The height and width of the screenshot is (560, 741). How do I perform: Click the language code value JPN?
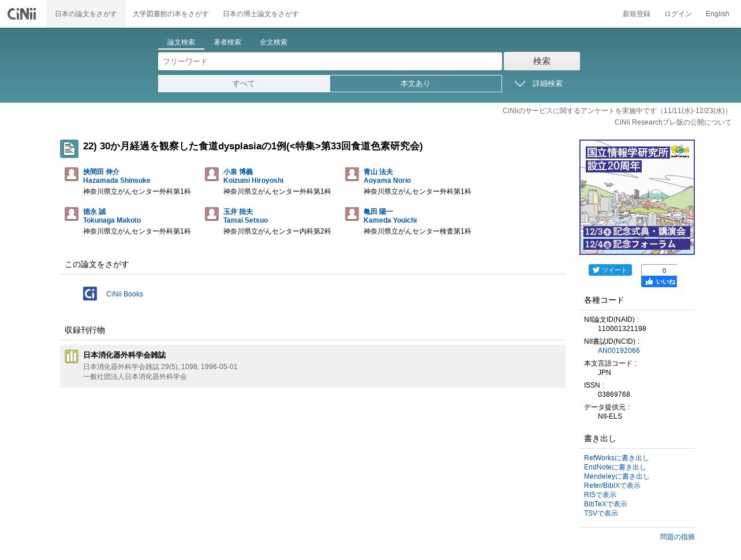[x=604, y=373]
